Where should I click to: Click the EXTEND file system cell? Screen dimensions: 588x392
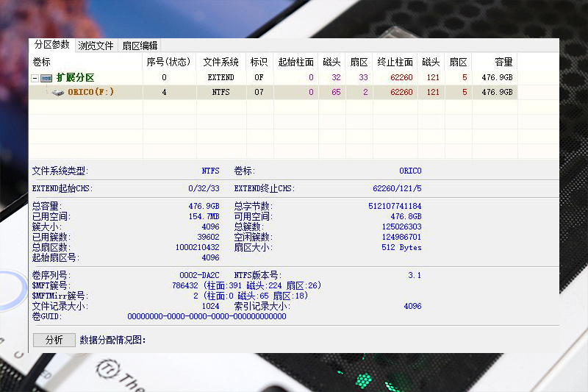pos(221,78)
